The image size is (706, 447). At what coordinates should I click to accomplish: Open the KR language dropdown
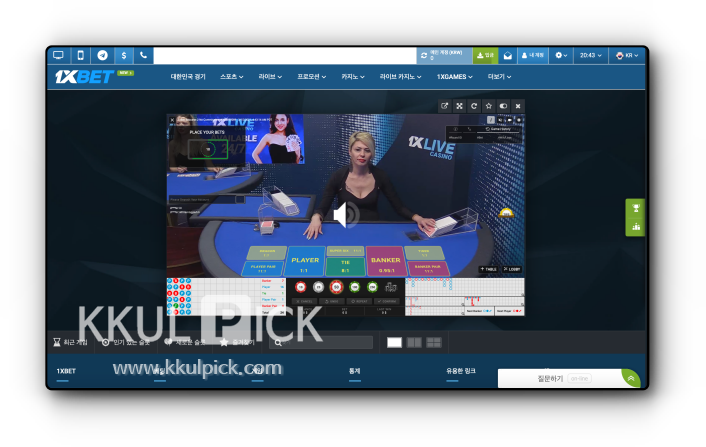[x=627, y=55]
